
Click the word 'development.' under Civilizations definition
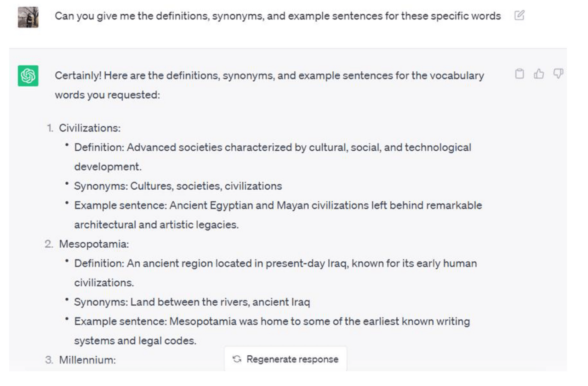pos(108,167)
